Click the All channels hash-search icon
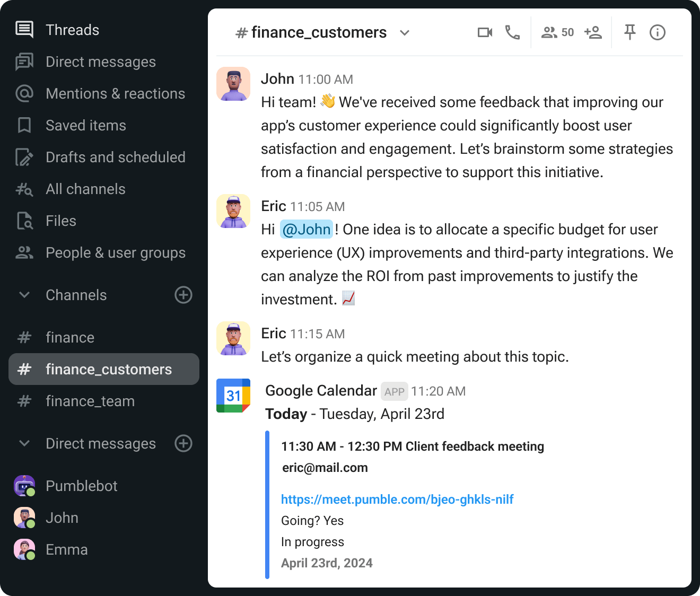700x596 pixels. (24, 189)
